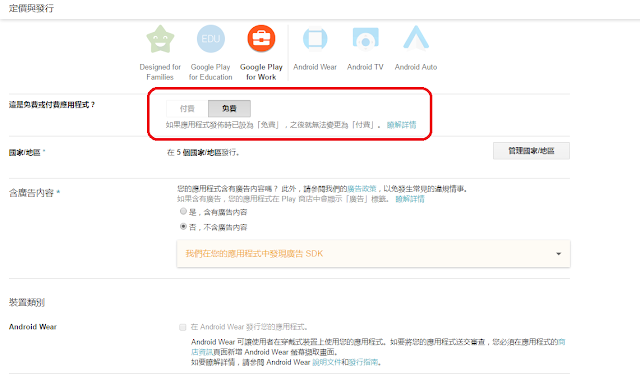This screenshot has width=640, height=385.
Task: Open 瞭解詳情 link under pricing toggle
Action: (x=402, y=125)
